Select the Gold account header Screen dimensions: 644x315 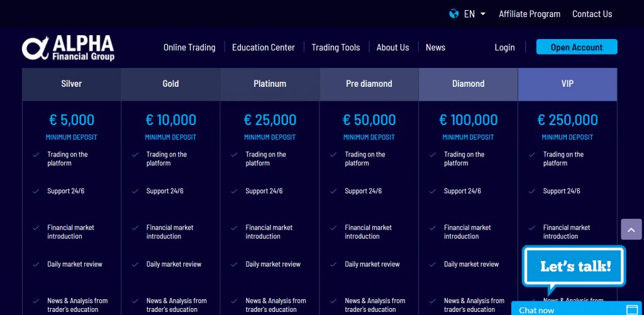coord(171,84)
